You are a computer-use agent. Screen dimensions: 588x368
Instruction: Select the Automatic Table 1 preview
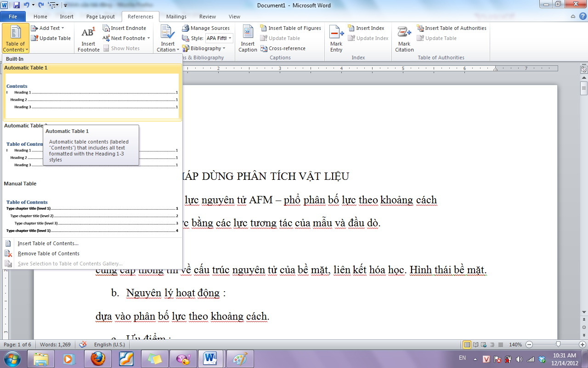click(x=92, y=92)
